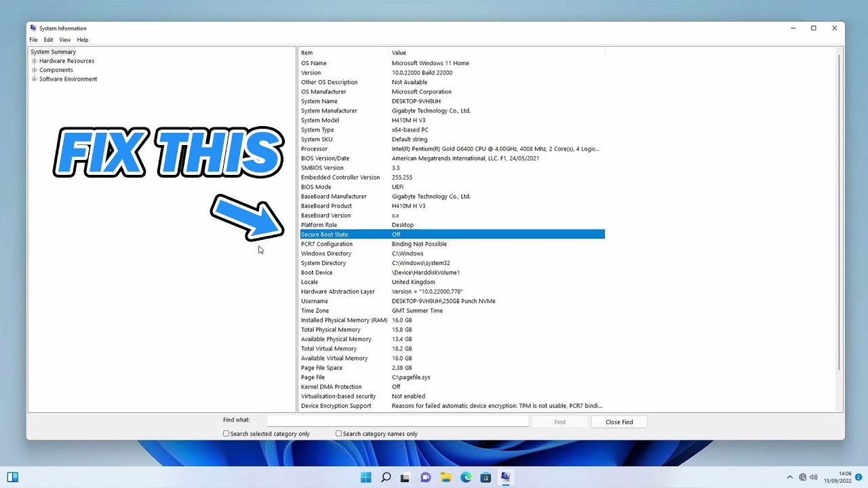The height and width of the screenshot is (488, 868).
Task: Launch Microsoft Edge from taskbar
Action: click(x=466, y=477)
